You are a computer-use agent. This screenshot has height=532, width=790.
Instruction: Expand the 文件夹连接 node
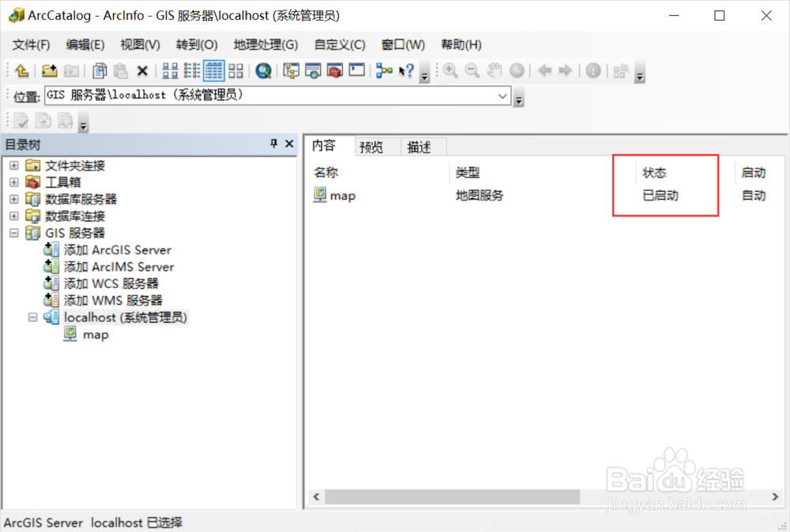point(14,165)
